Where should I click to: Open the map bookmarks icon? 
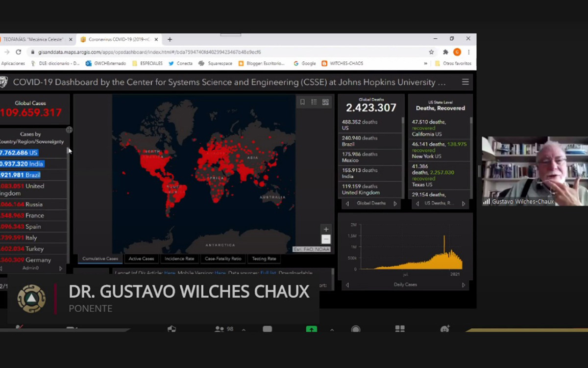302,102
